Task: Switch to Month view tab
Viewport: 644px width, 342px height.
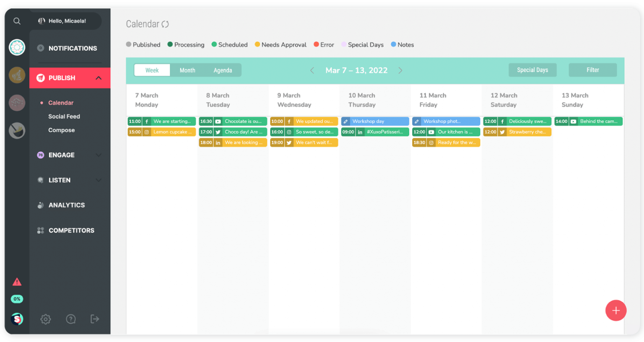Action: tap(187, 70)
